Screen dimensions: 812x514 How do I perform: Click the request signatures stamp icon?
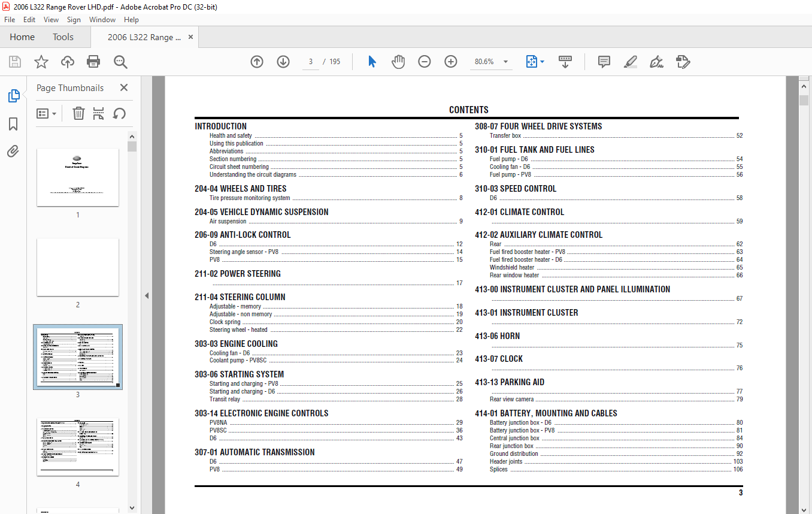(683, 62)
